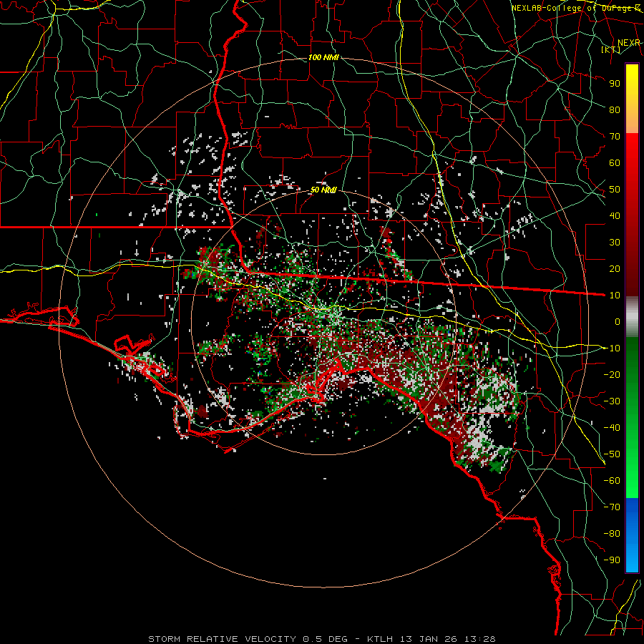Click the 50 value on velocity scale
The width and height of the screenshot is (644, 644).
coord(615,190)
